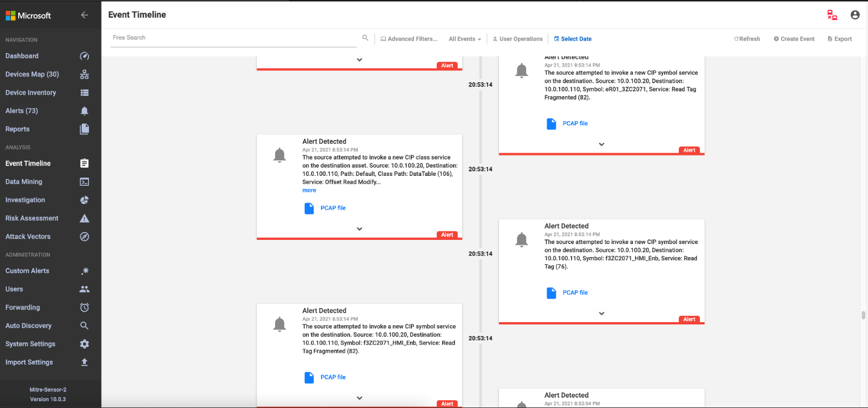Open Advanced Filters
This screenshot has height=408, width=868.
409,39
